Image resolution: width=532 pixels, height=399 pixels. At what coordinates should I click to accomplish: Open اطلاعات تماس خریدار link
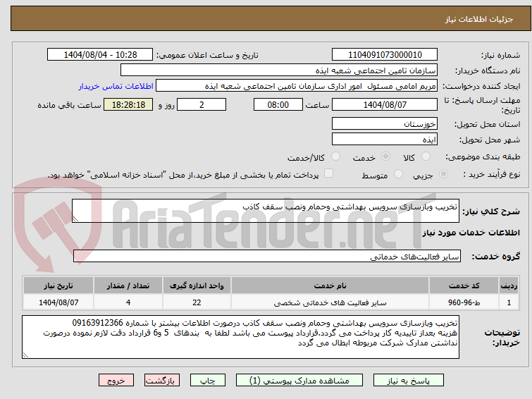click(116, 86)
